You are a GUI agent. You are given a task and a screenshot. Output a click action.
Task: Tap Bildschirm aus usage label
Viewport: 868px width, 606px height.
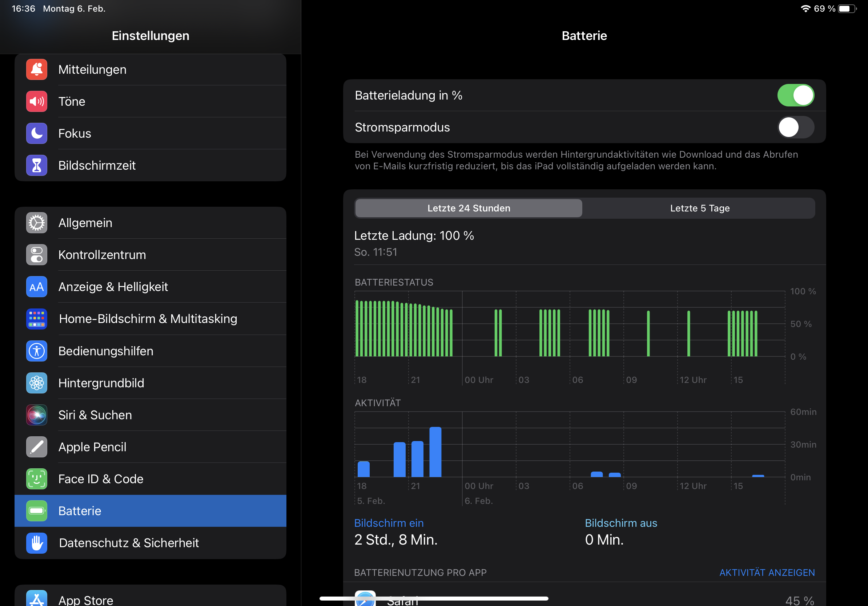621,523
